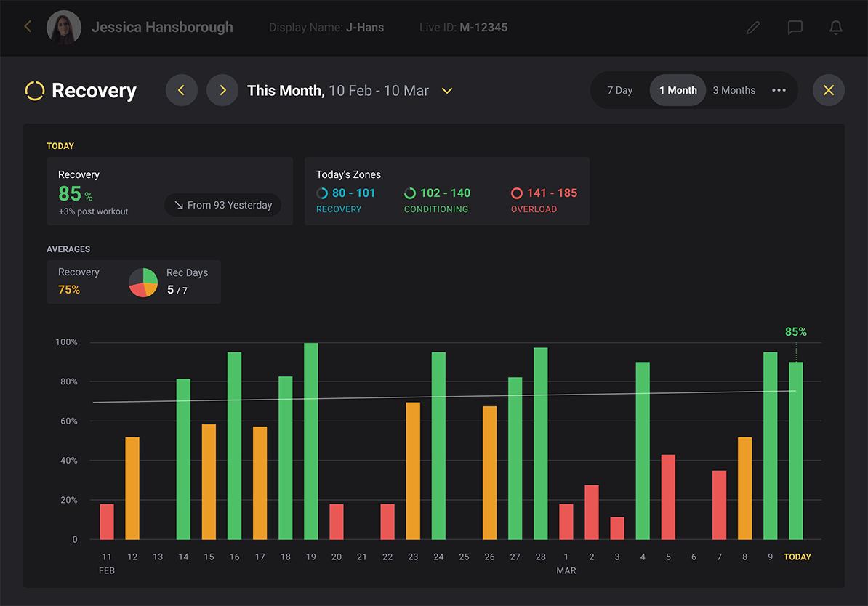Viewport: 868px width, 606px height.
Task: Select the Overload zone 141 - 185
Action: coord(544,193)
